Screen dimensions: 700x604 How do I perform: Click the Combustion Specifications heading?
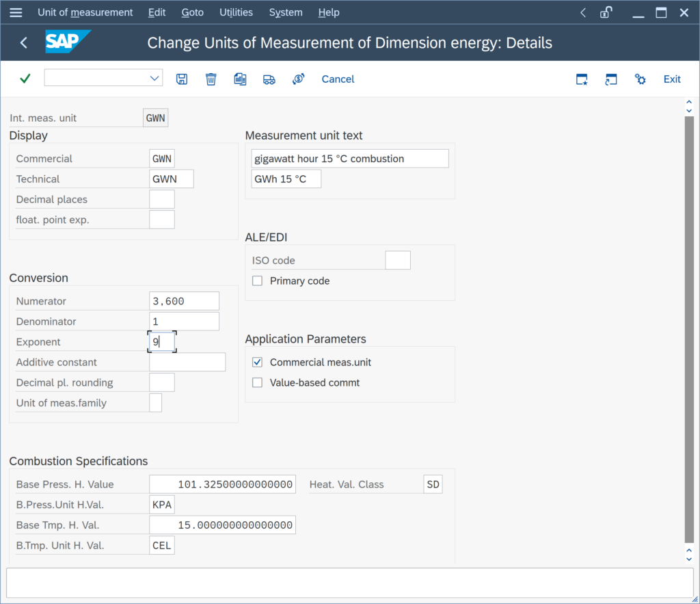click(x=78, y=461)
